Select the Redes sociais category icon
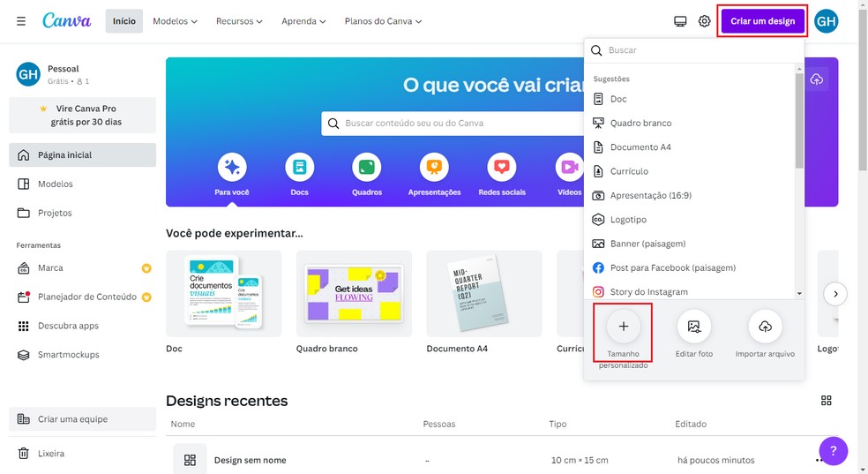Screen dimensions: 868x474 502,167
